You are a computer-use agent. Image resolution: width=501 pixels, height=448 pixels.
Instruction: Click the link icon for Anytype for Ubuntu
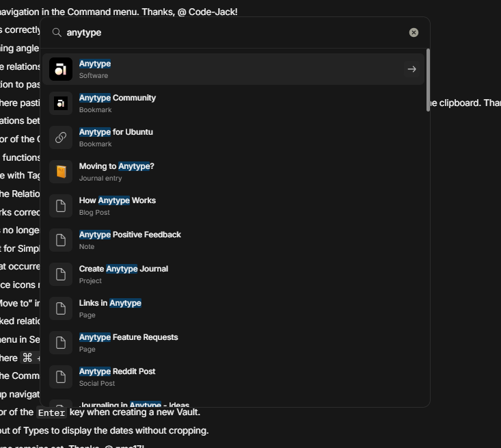[61, 137]
